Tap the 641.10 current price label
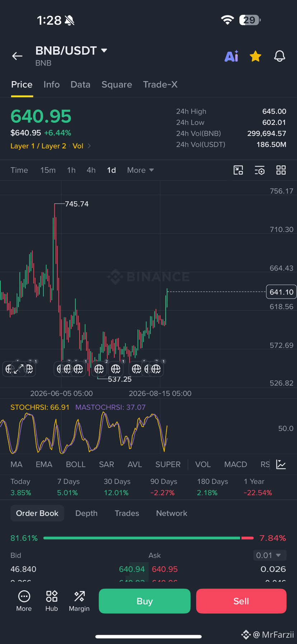This screenshot has height=644, width=297. (x=281, y=292)
